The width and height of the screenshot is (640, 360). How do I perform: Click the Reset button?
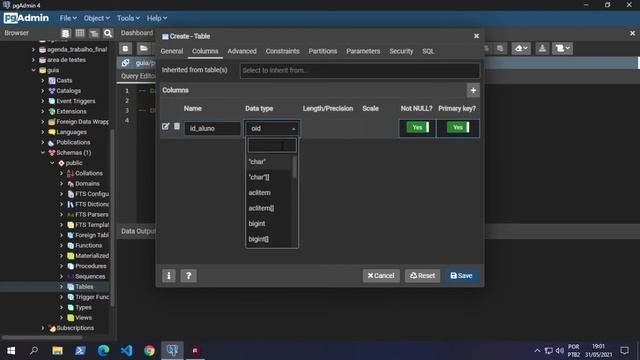tap(422, 276)
